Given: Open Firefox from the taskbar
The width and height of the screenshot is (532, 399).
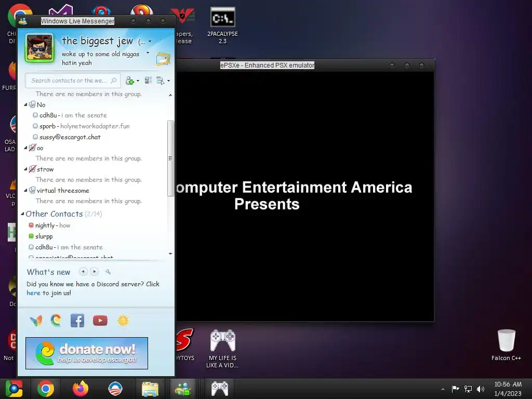Looking at the screenshot, I should point(81,389).
